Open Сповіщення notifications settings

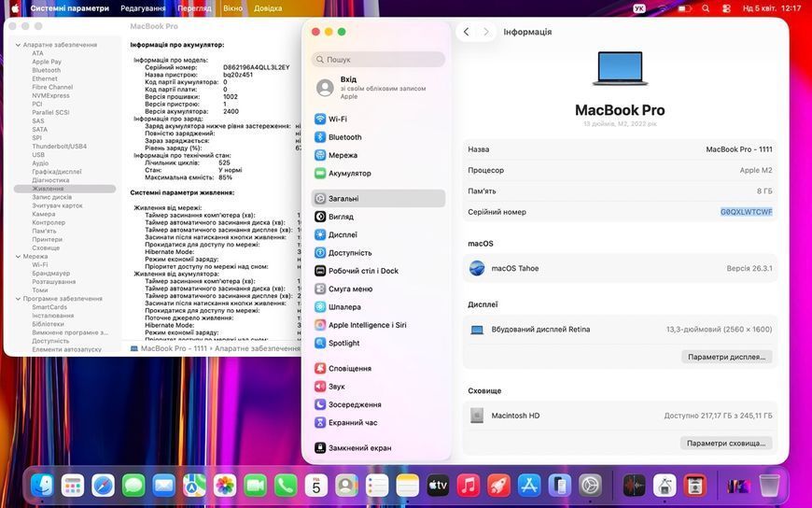378,369
